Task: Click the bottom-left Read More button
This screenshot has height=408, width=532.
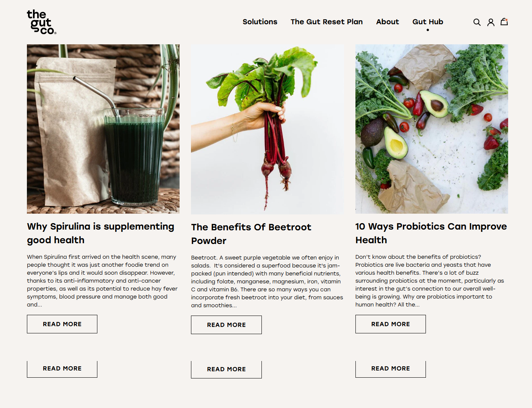Action: click(x=62, y=369)
